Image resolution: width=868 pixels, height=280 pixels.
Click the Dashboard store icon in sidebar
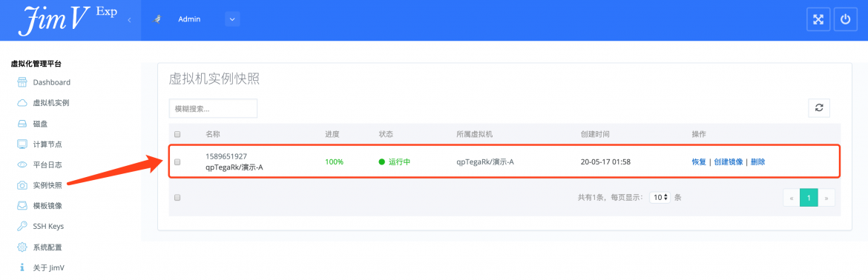[22, 82]
